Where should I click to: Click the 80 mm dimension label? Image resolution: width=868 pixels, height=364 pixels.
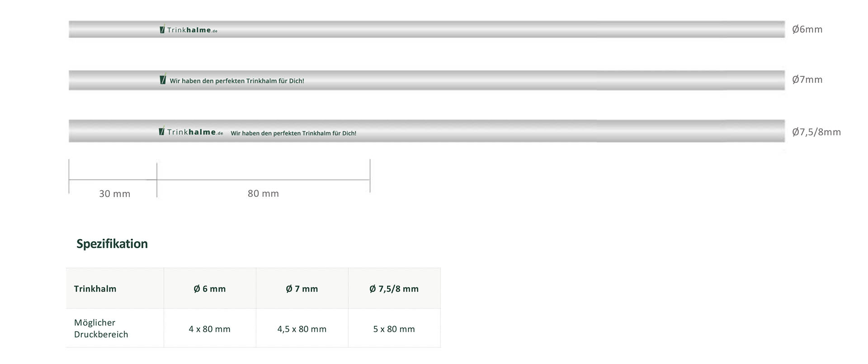click(263, 194)
